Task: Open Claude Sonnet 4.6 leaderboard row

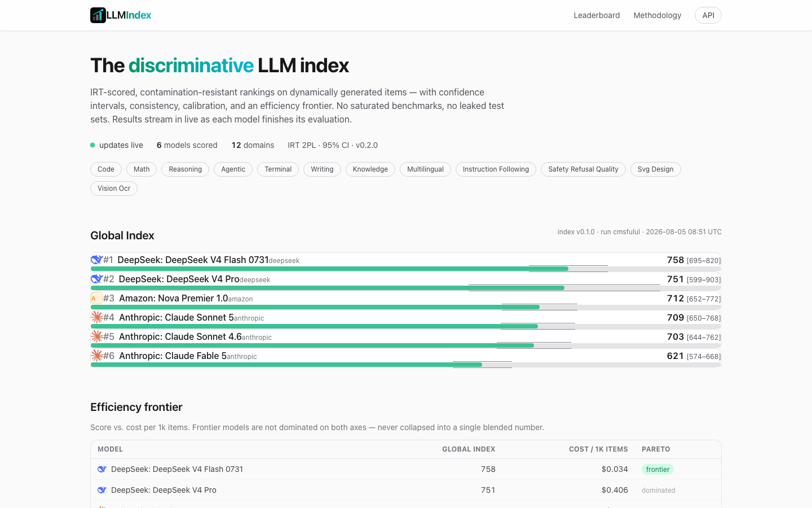Action: click(406, 339)
